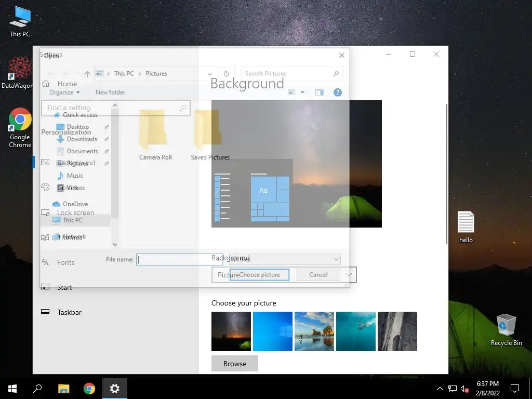Image resolution: width=532 pixels, height=399 pixels.
Task: Click This PC in address bar breadcrumb
Action: pyautogui.click(x=124, y=74)
